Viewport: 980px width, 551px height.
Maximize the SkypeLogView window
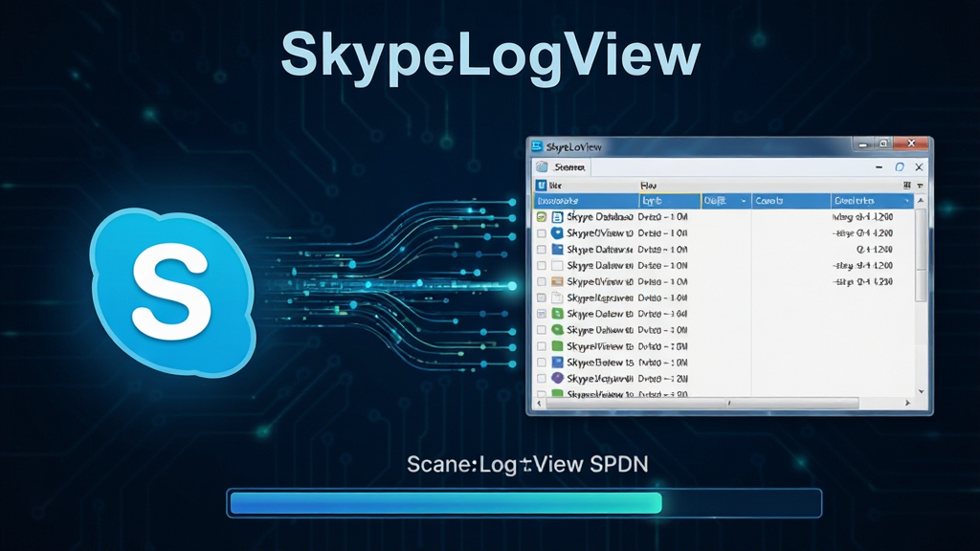coord(883,143)
